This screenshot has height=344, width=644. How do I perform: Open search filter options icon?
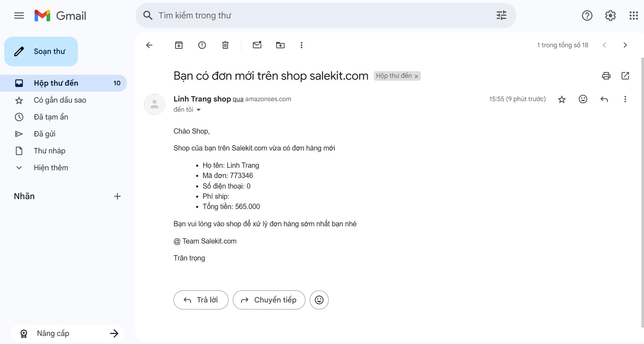502,16
